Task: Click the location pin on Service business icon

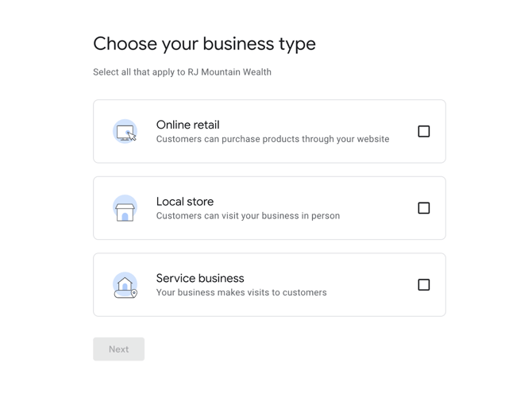Action: pyautogui.click(x=134, y=294)
